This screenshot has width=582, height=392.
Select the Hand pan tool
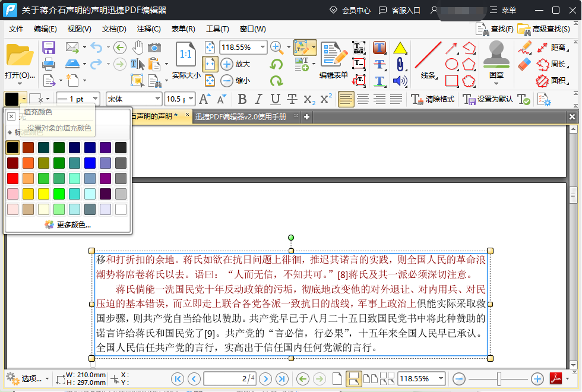(x=138, y=48)
